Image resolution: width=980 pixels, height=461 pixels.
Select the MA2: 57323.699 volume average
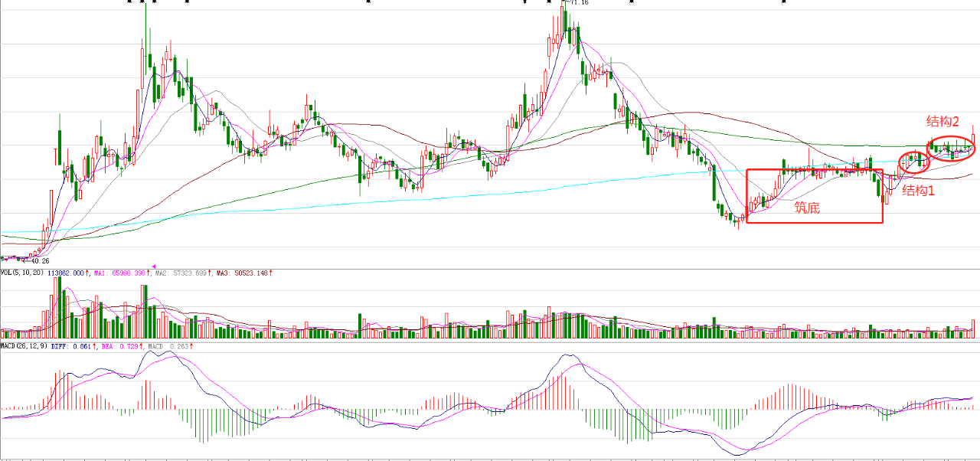(x=182, y=273)
